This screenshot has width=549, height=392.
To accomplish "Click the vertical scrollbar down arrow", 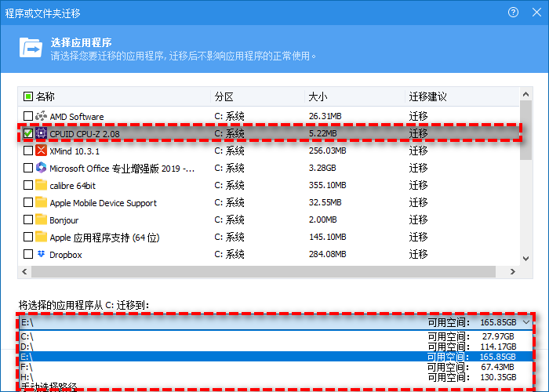I will pos(525,259).
